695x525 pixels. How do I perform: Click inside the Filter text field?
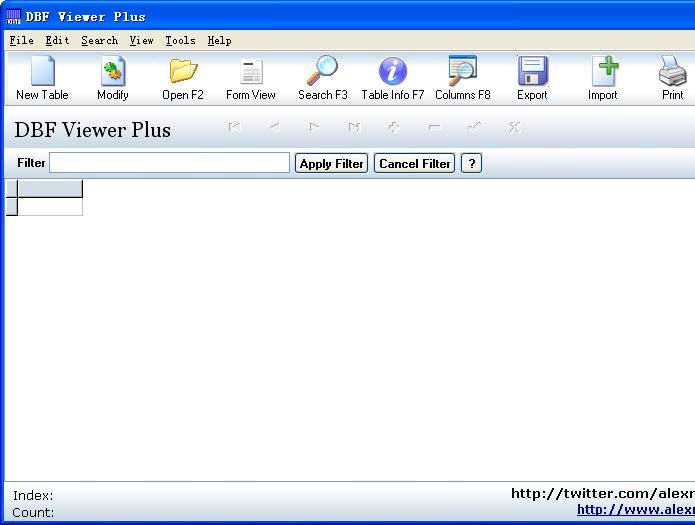coord(169,163)
